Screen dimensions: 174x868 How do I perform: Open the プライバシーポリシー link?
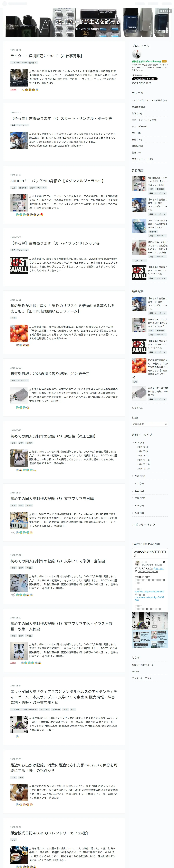143,678
